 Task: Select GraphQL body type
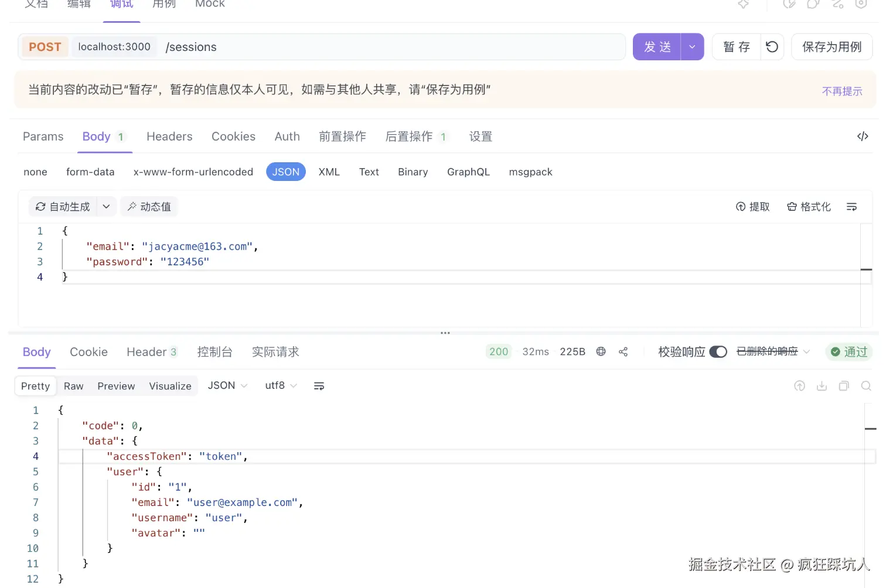(x=468, y=172)
